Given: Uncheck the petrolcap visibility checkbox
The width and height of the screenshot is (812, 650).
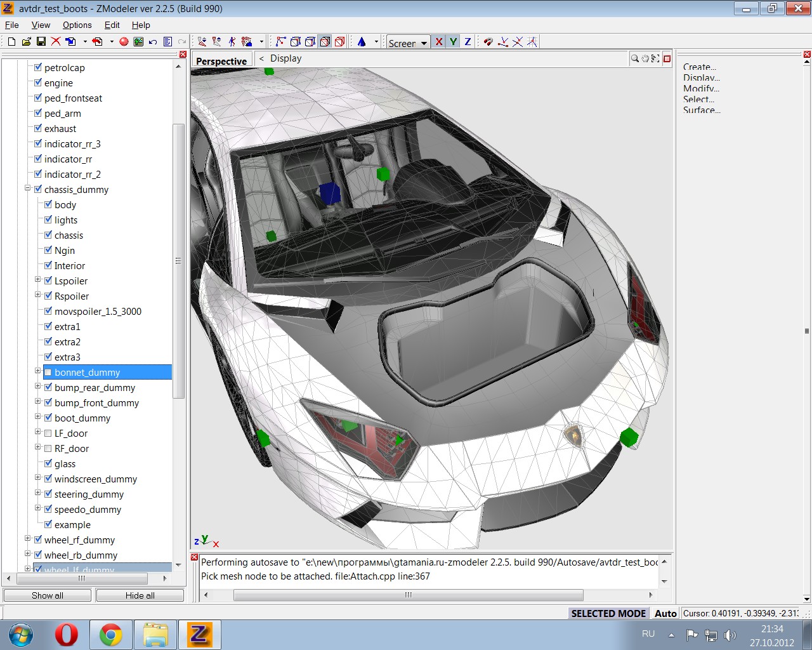Looking at the screenshot, I should pyautogui.click(x=38, y=67).
